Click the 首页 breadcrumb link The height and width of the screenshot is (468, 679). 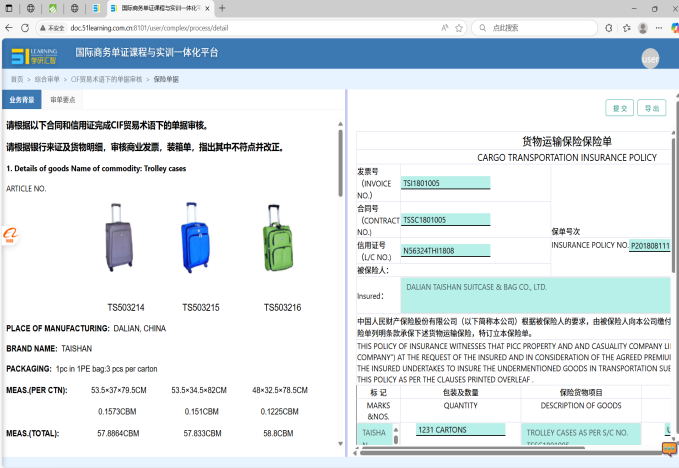point(17,78)
